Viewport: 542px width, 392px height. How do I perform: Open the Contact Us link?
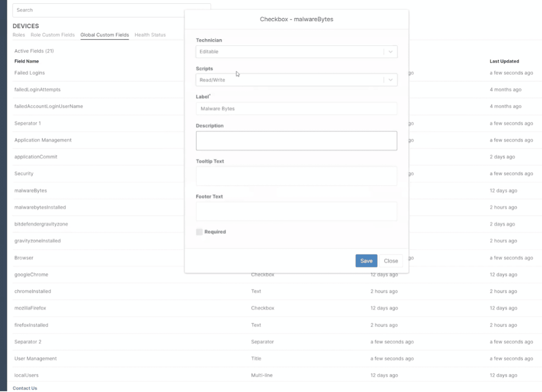pos(25,388)
